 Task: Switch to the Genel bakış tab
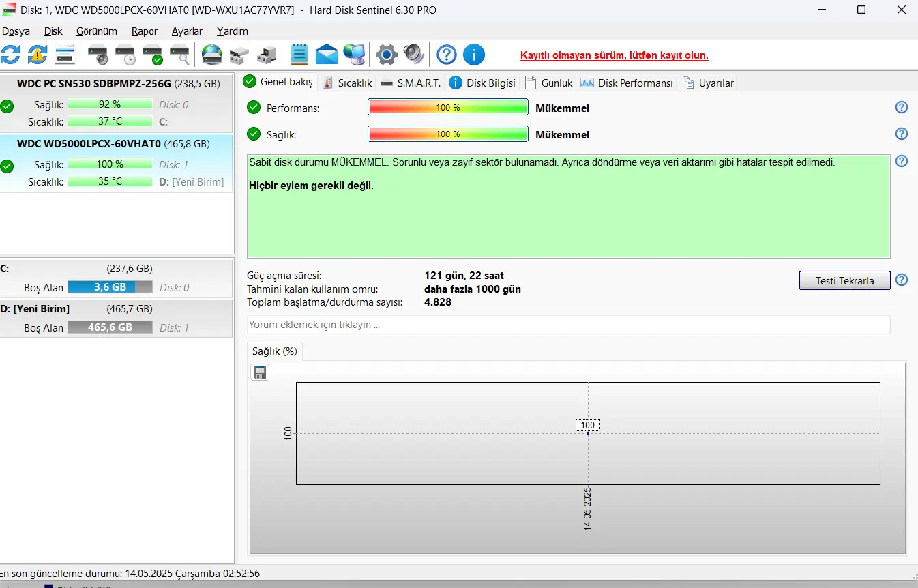coord(278,82)
